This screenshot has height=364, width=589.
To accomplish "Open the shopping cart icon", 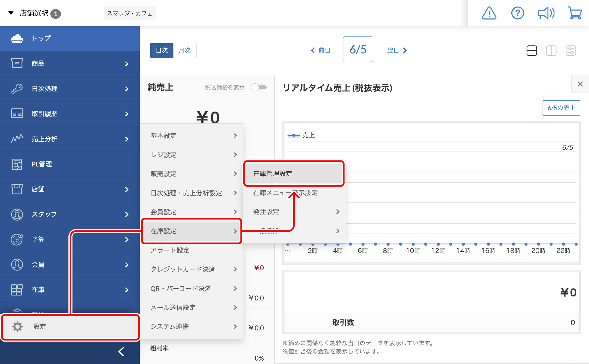I will [575, 13].
